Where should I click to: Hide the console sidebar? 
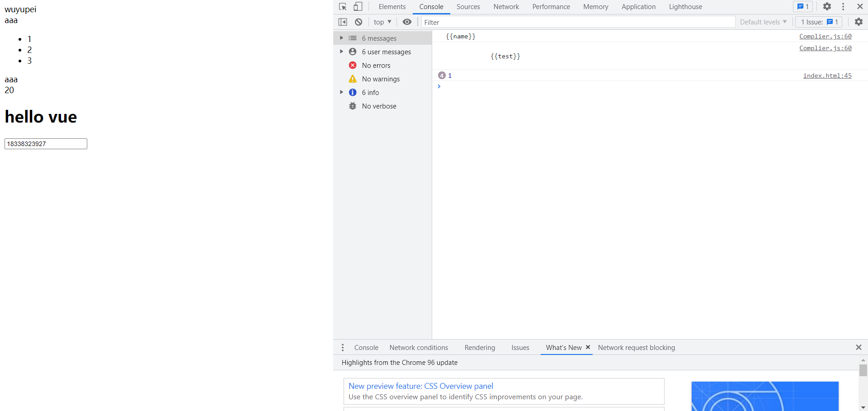343,22
